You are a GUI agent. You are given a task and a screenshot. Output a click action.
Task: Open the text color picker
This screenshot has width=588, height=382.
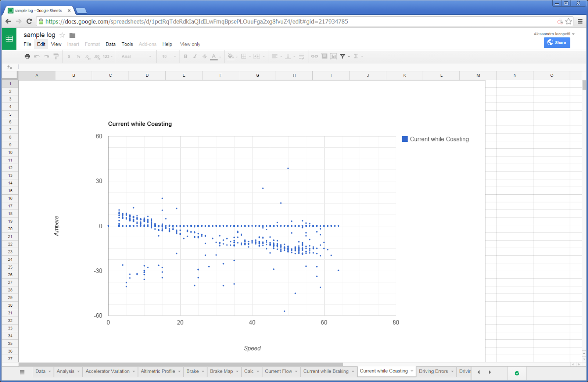point(214,56)
